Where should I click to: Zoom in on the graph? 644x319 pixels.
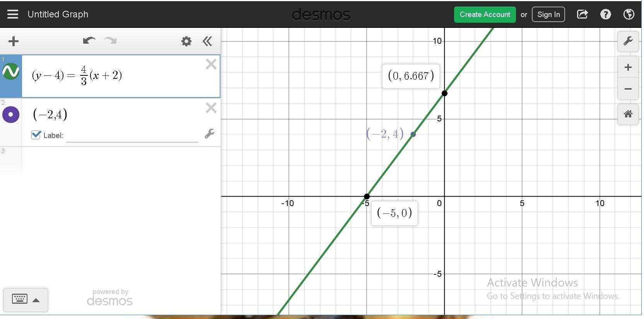tap(628, 68)
